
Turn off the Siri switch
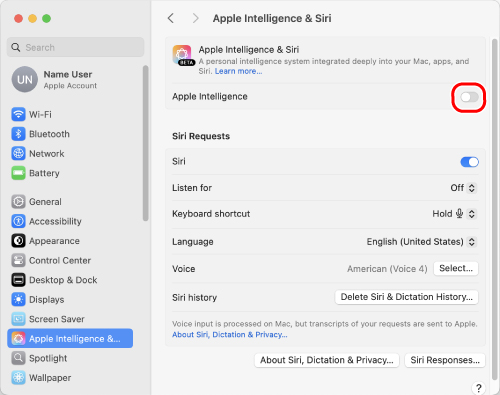[469, 162]
